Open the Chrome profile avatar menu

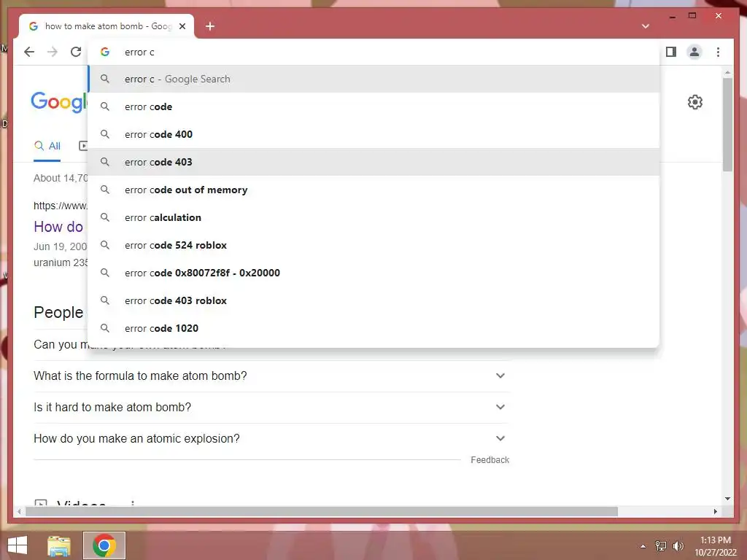point(694,52)
